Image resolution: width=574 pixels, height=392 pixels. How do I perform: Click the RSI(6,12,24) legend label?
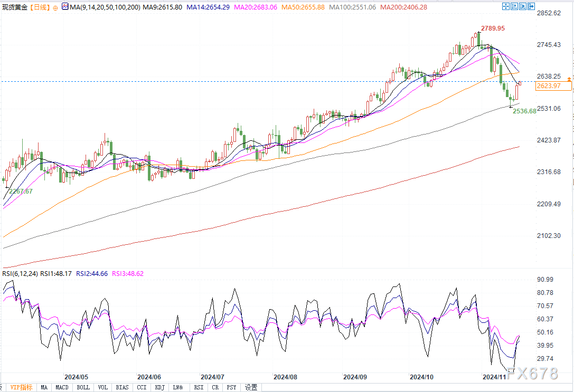point(20,274)
